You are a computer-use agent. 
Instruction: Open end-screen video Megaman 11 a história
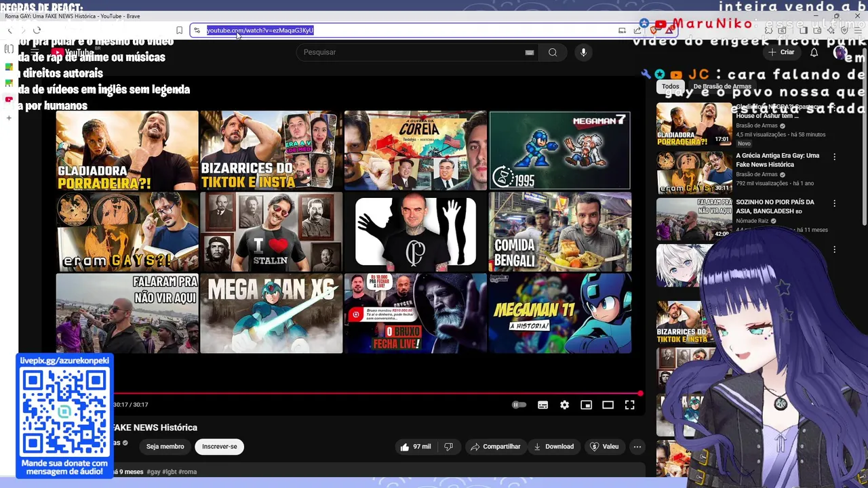pos(559,313)
